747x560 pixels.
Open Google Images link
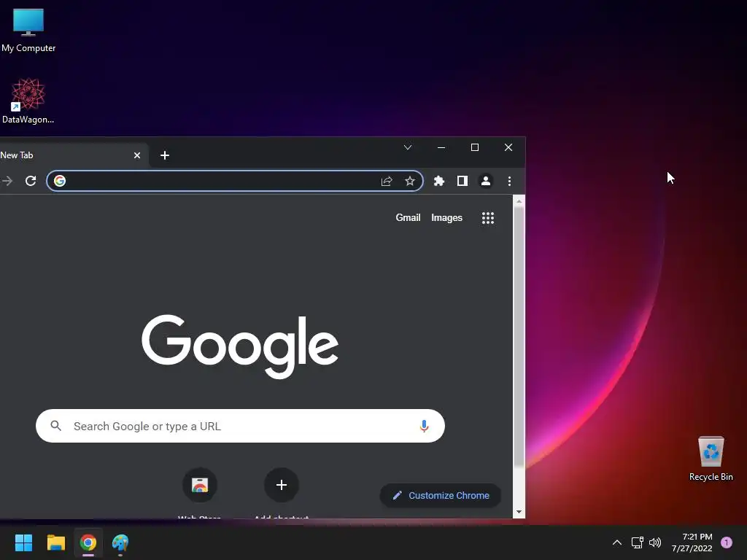point(446,217)
